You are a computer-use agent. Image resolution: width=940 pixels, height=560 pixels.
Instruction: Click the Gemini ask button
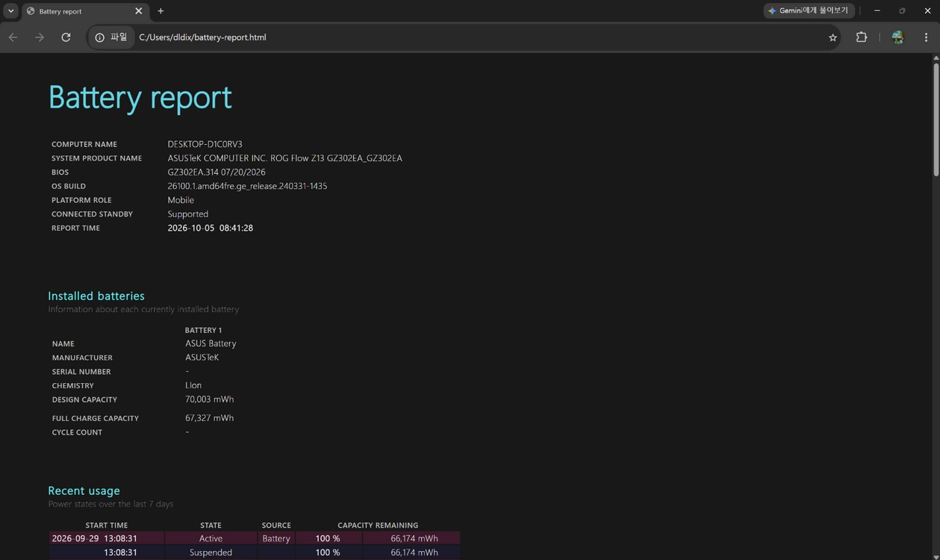(x=809, y=10)
